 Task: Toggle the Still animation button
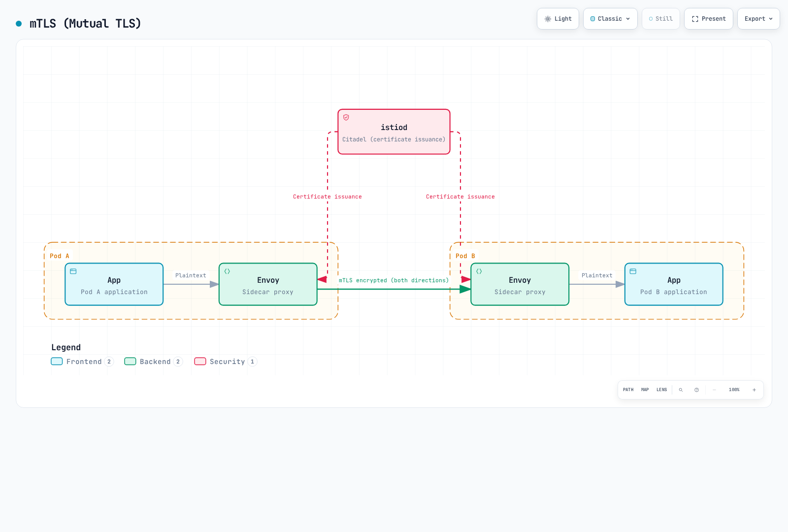pos(661,19)
